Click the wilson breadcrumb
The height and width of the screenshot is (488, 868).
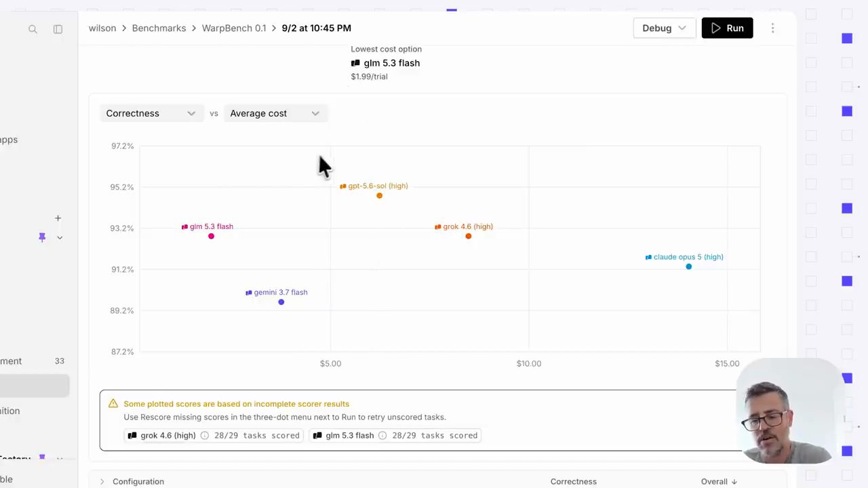click(x=102, y=28)
